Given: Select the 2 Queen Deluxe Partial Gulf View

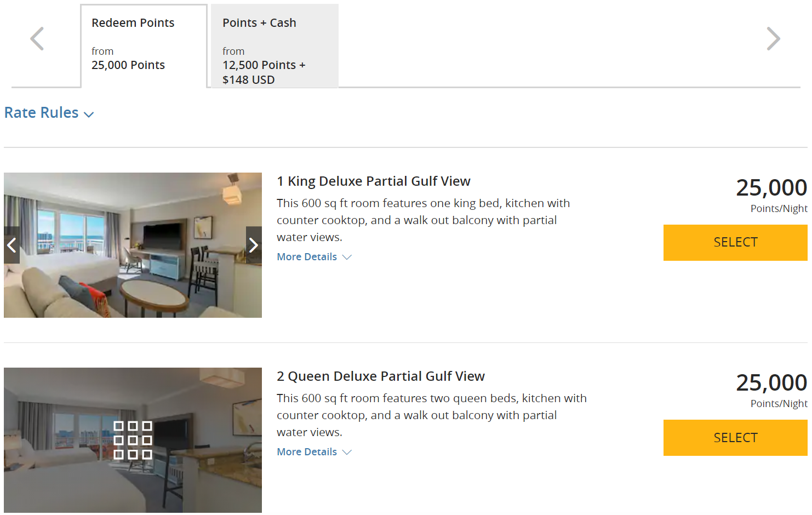Looking at the screenshot, I should (x=735, y=438).
